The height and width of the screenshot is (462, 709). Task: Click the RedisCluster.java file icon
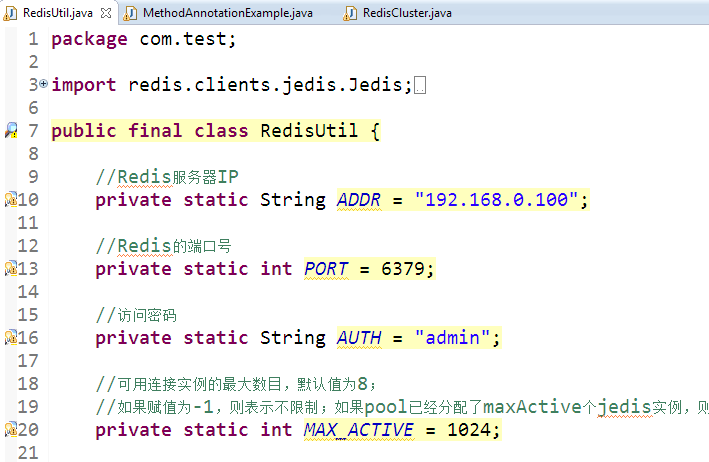pos(350,14)
